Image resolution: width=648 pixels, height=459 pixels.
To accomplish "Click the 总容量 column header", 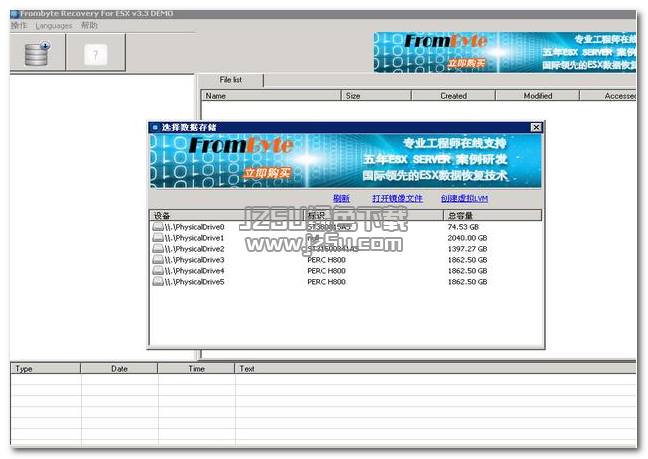I will (x=493, y=215).
